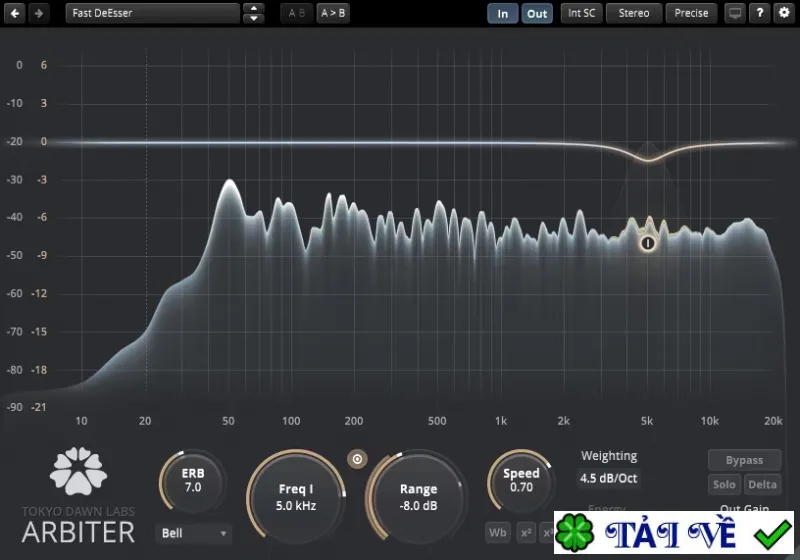
Task: Click the link target icon between knobs
Action: 357,459
